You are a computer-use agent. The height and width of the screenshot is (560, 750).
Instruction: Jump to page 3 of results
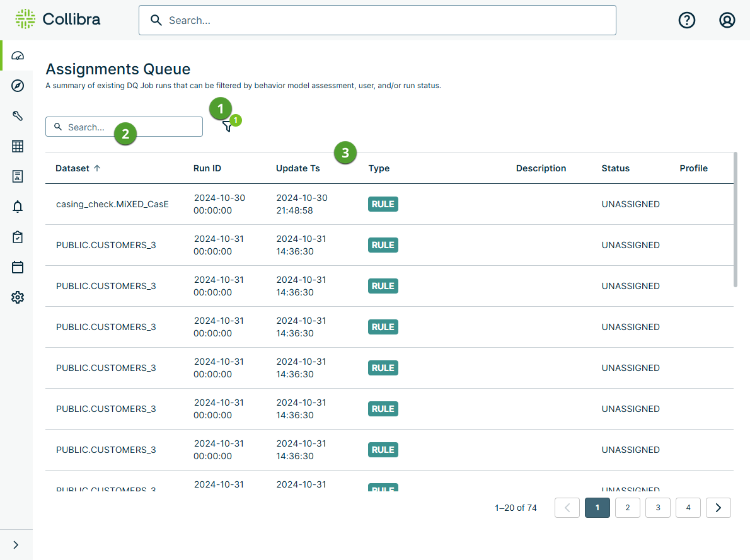click(x=657, y=508)
